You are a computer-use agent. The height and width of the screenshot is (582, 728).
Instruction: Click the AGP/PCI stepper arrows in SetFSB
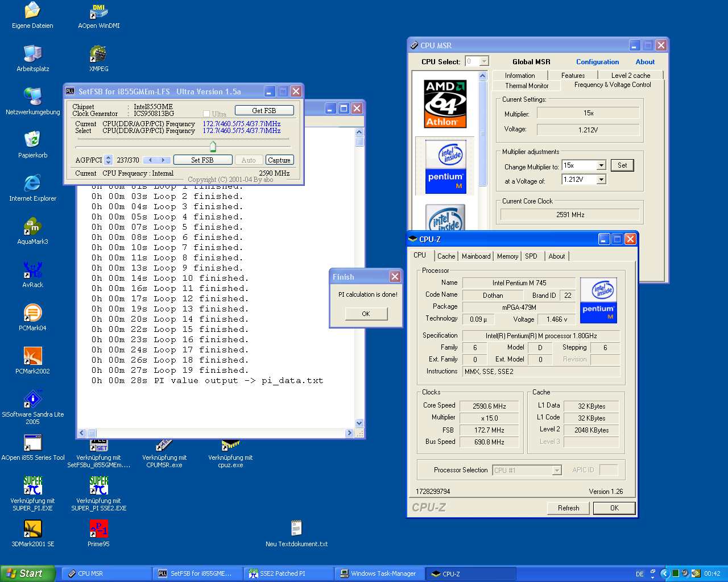tap(108, 160)
